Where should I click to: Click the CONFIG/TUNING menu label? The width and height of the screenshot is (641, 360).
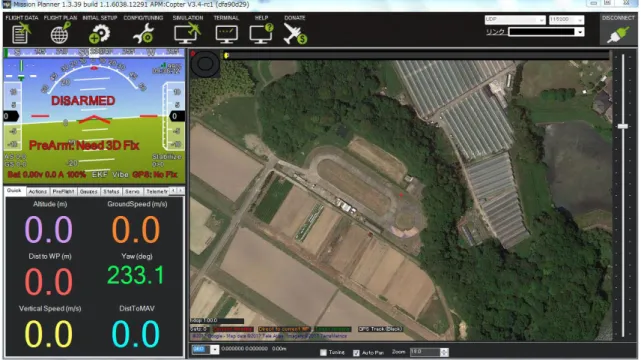click(143, 18)
